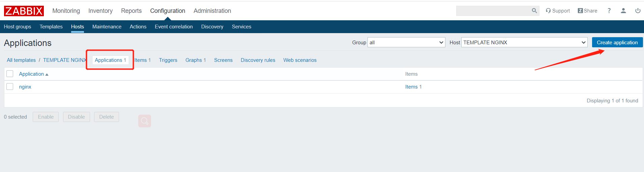This screenshot has height=172, width=644.
Task: Expand the Host dropdown showing TEMPLATE NGINX
Action: point(524,42)
